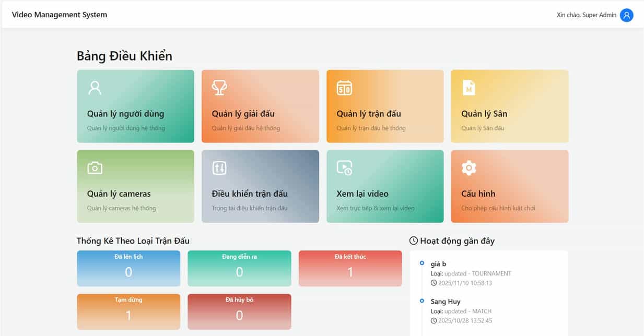Viewport: 644px width, 336px height.
Task: Click the document icon on Quản lý Sân card
Action: coord(469,88)
